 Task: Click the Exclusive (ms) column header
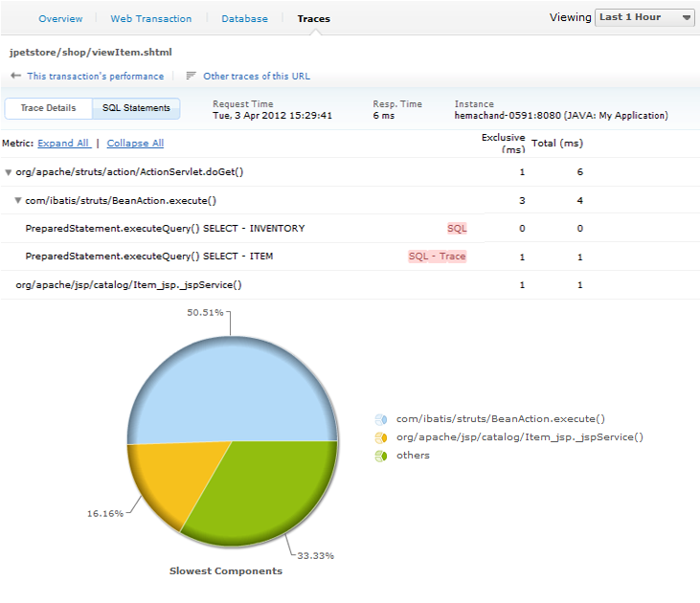tap(503, 144)
